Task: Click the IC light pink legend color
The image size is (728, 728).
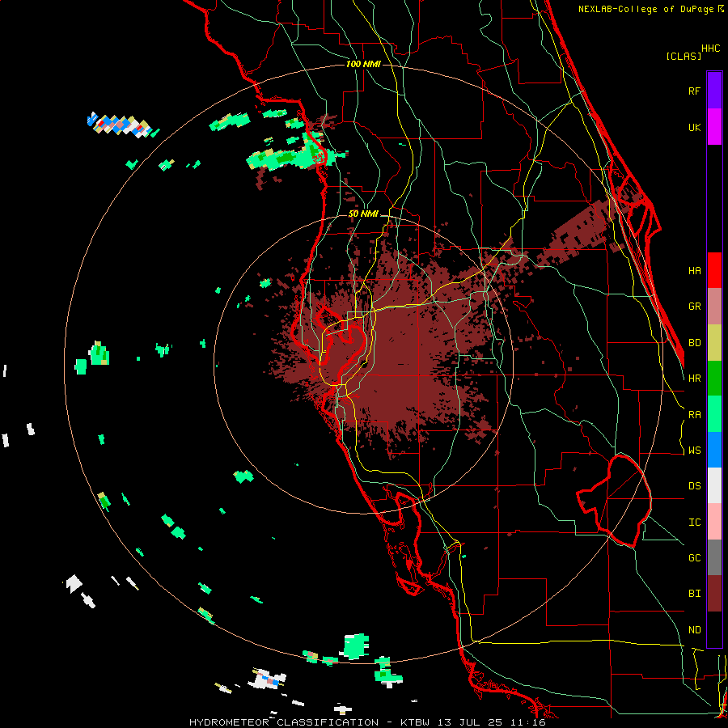Action: pyautogui.click(x=714, y=522)
